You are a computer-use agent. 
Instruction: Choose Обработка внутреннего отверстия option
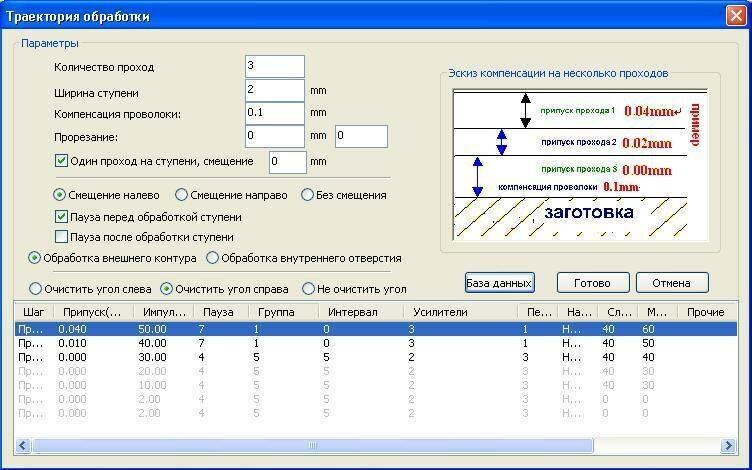tap(212, 258)
